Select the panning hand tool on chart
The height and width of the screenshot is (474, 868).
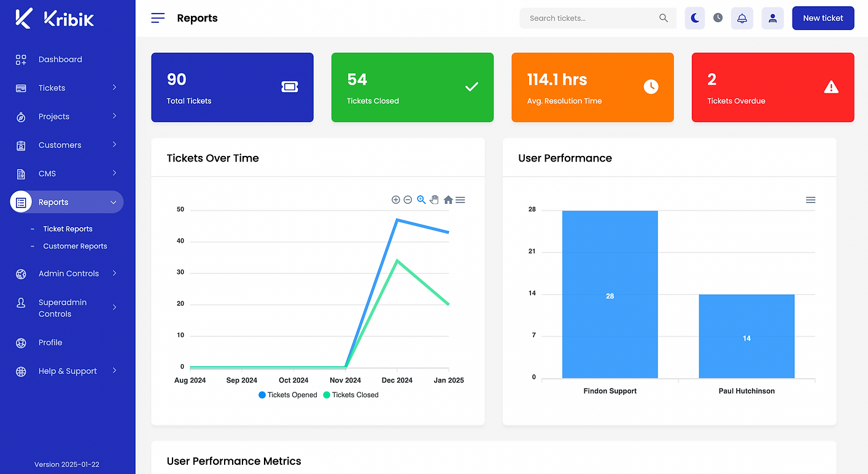point(435,200)
